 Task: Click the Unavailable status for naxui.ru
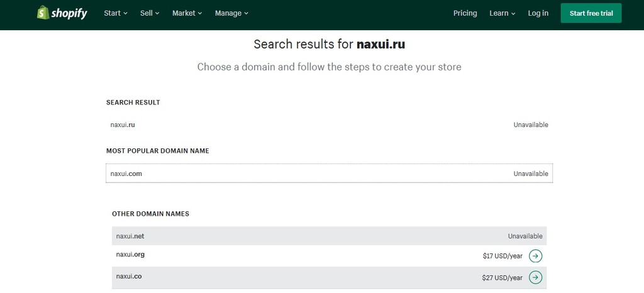pos(531,124)
